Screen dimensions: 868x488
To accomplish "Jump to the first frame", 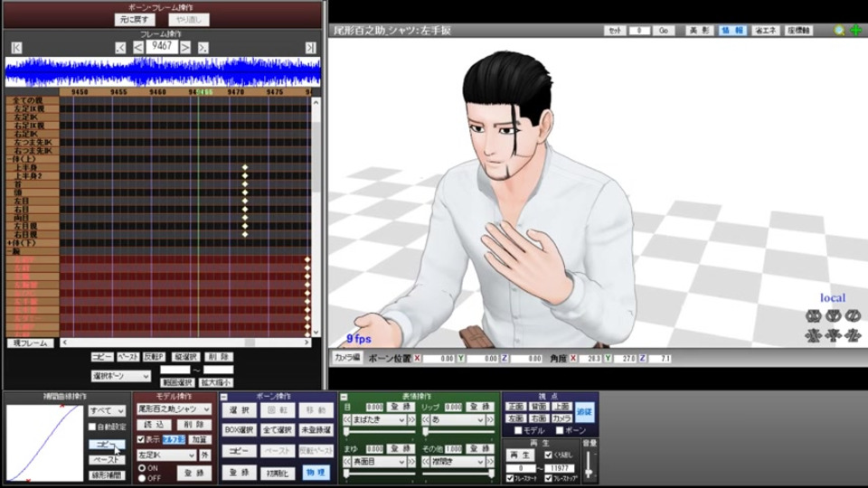I will [16, 48].
